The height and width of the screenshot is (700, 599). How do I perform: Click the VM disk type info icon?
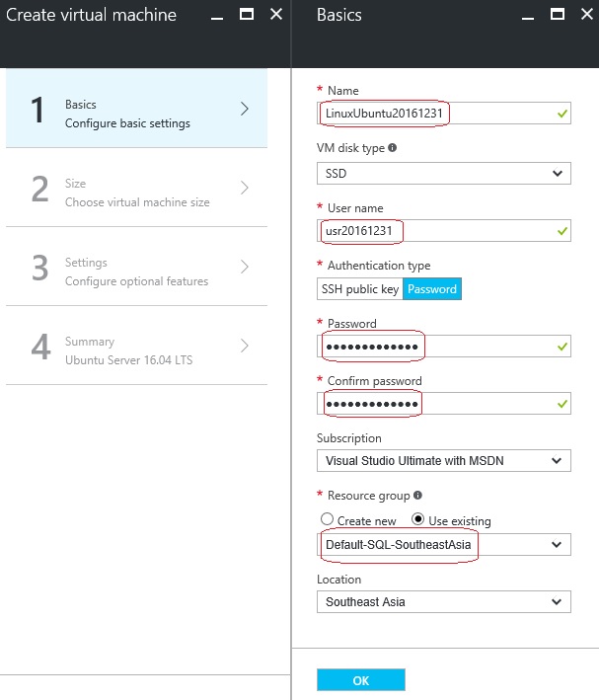pyautogui.click(x=393, y=148)
